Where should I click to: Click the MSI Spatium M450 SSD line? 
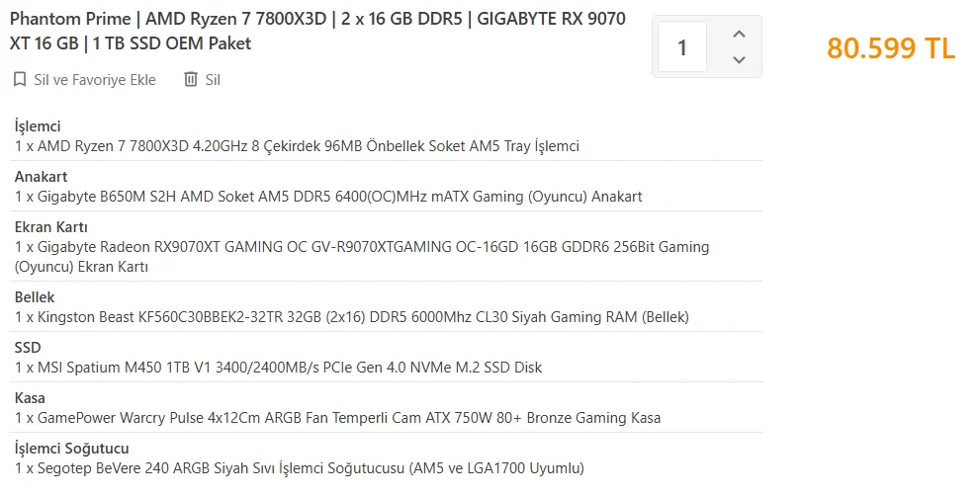(x=278, y=368)
